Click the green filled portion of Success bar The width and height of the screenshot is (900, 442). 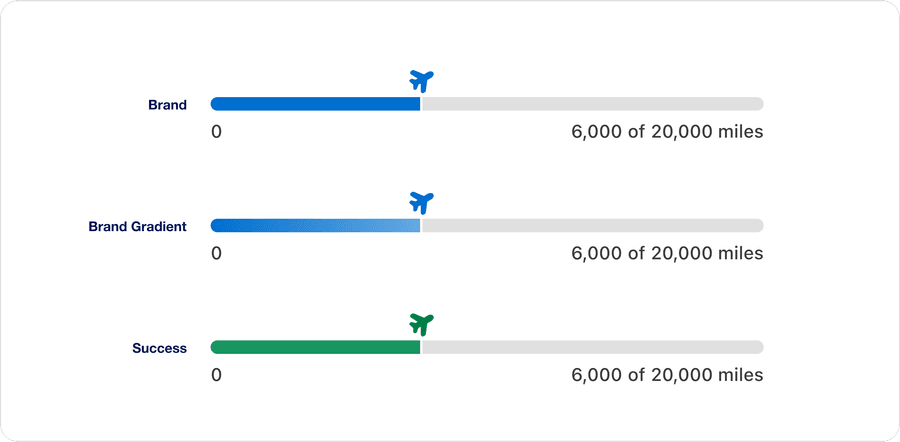pyautogui.click(x=315, y=347)
